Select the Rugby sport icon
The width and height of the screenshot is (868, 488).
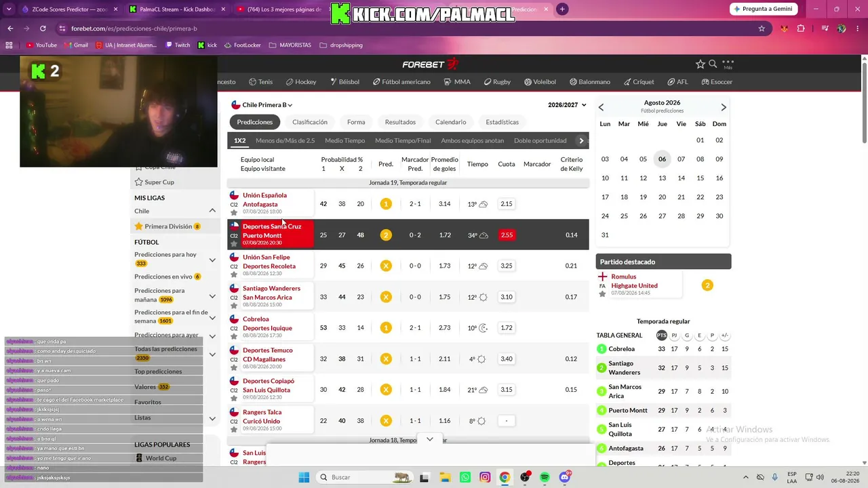pyautogui.click(x=488, y=82)
